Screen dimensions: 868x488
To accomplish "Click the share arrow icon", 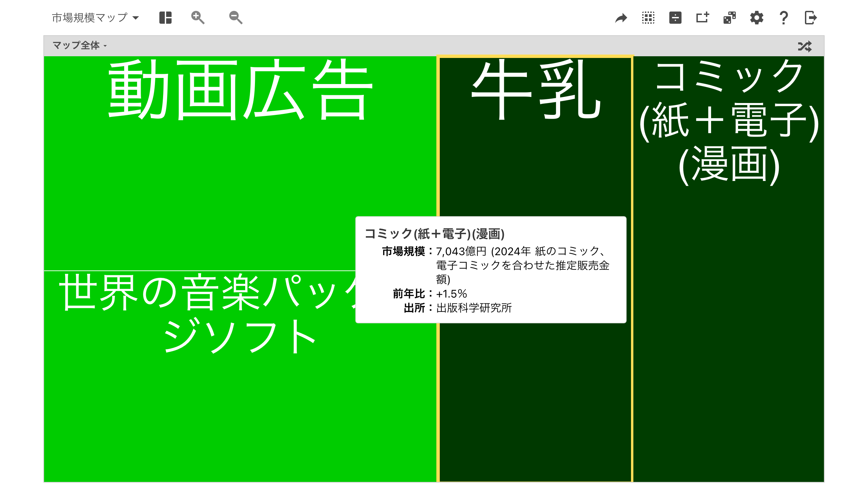I will click(x=621, y=18).
